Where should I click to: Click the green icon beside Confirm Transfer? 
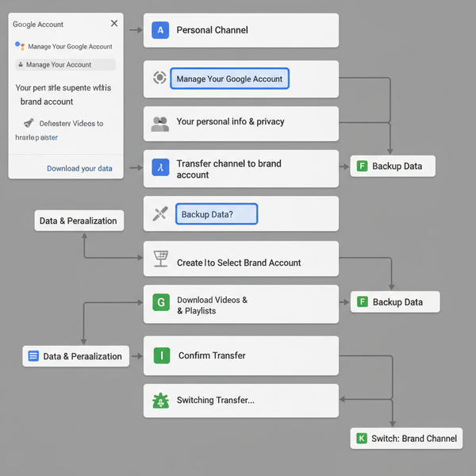161,355
